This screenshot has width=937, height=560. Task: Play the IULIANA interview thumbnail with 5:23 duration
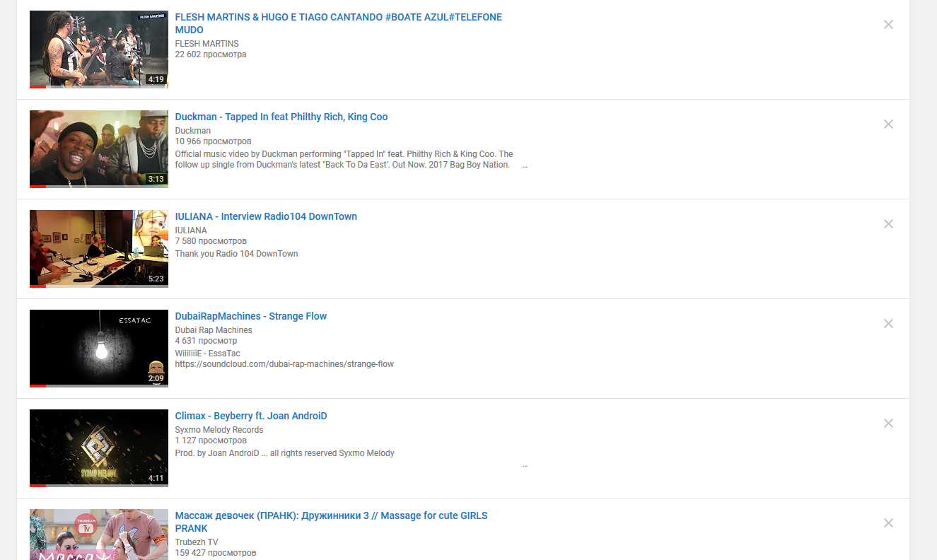99,249
